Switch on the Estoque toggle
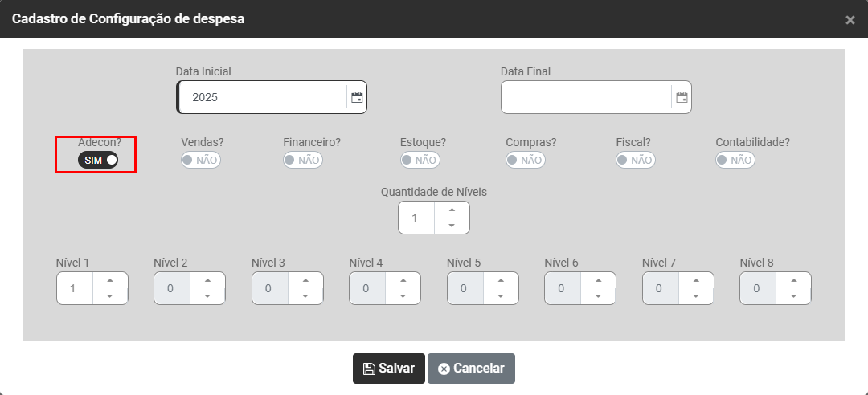The image size is (868, 395). (x=420, y=160)
